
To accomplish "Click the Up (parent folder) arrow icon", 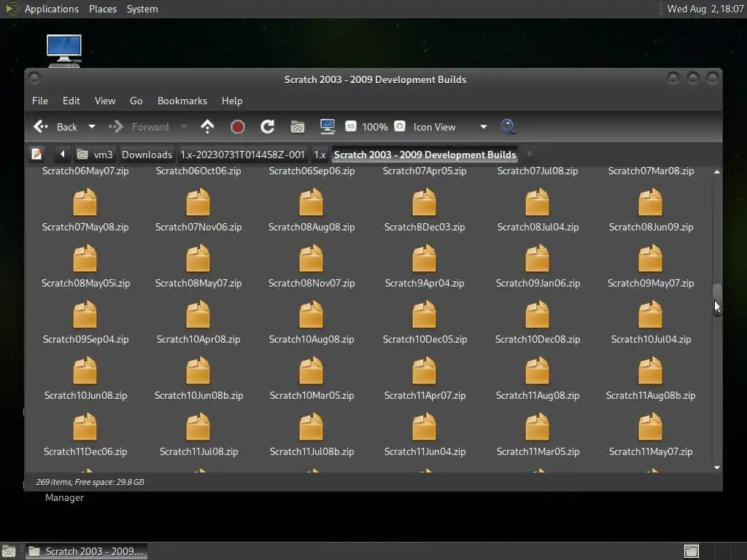I will click(207, 127).
